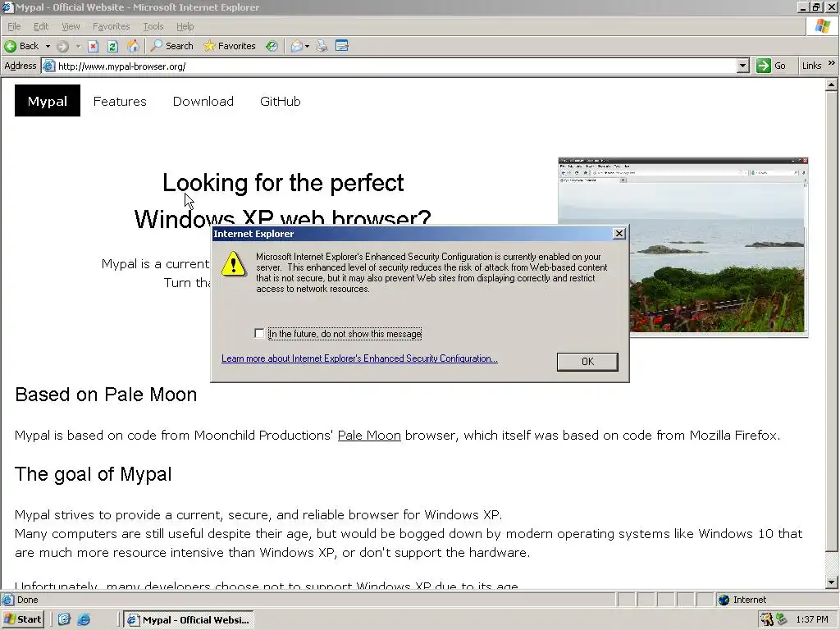
Task: Click the Stop page loading icon
Action: click(94, 46)
